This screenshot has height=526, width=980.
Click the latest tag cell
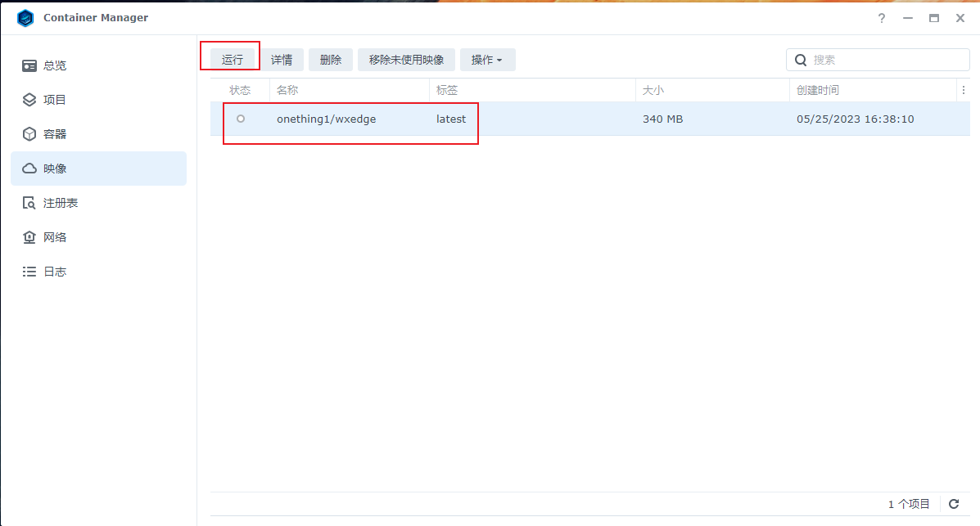[451, 119]
